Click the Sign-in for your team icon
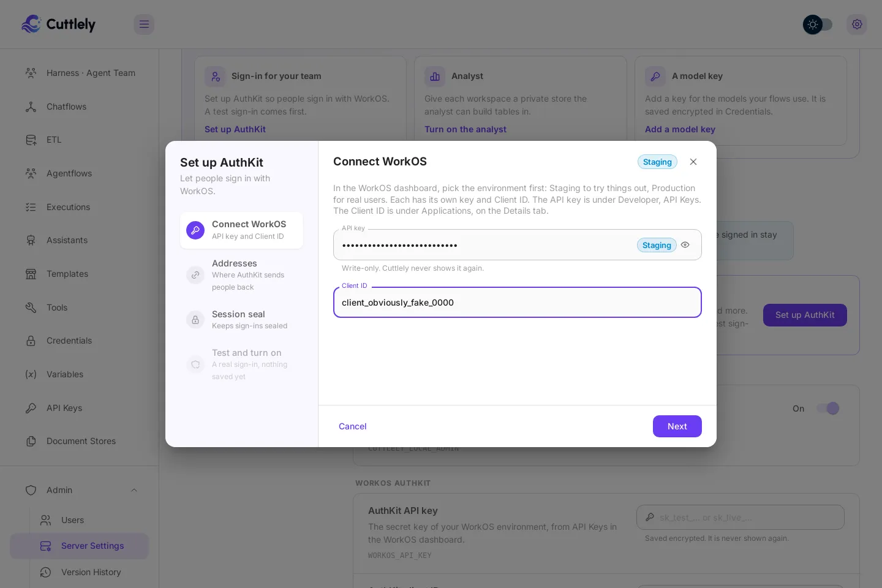The image size is (882, 588). click(x=215, y=77)
